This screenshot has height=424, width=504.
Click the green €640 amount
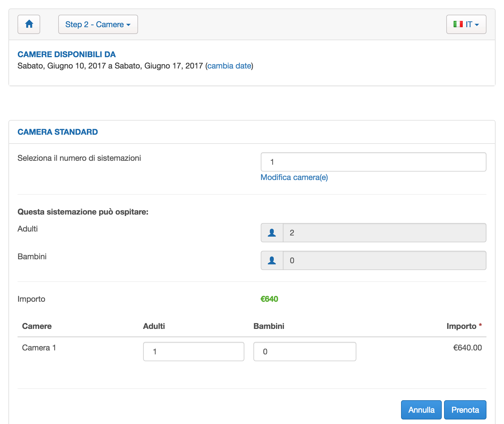(x=269, y=299)
